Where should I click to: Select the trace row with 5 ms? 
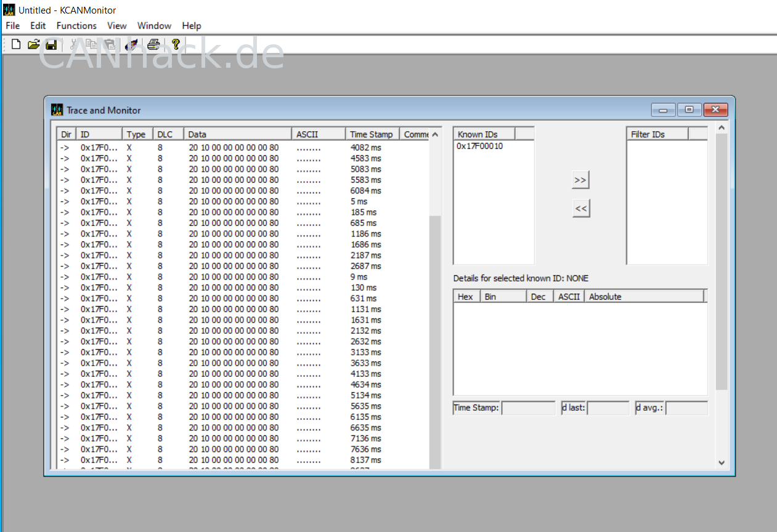pos(243,201)
